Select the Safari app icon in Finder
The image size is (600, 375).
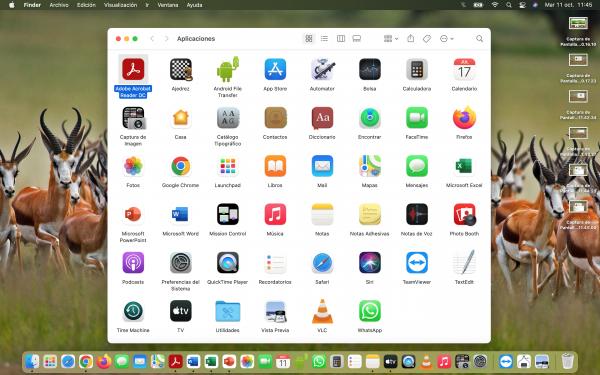322,263
